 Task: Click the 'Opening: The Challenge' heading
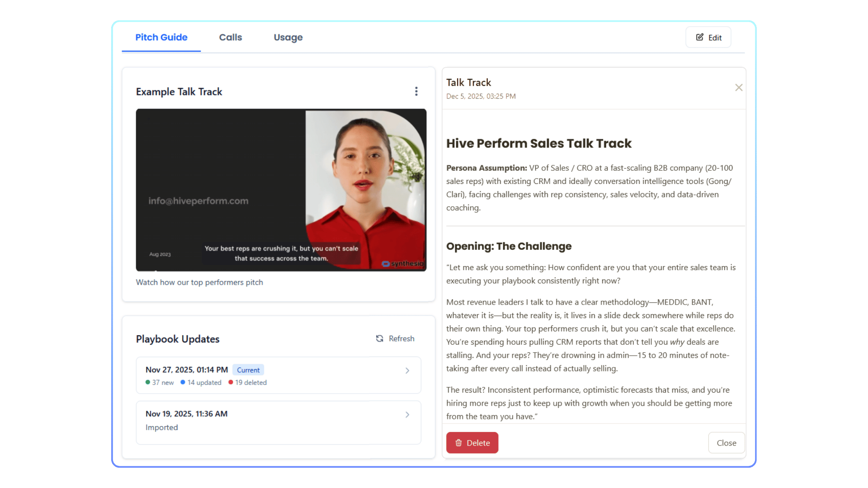coord(509,246)
